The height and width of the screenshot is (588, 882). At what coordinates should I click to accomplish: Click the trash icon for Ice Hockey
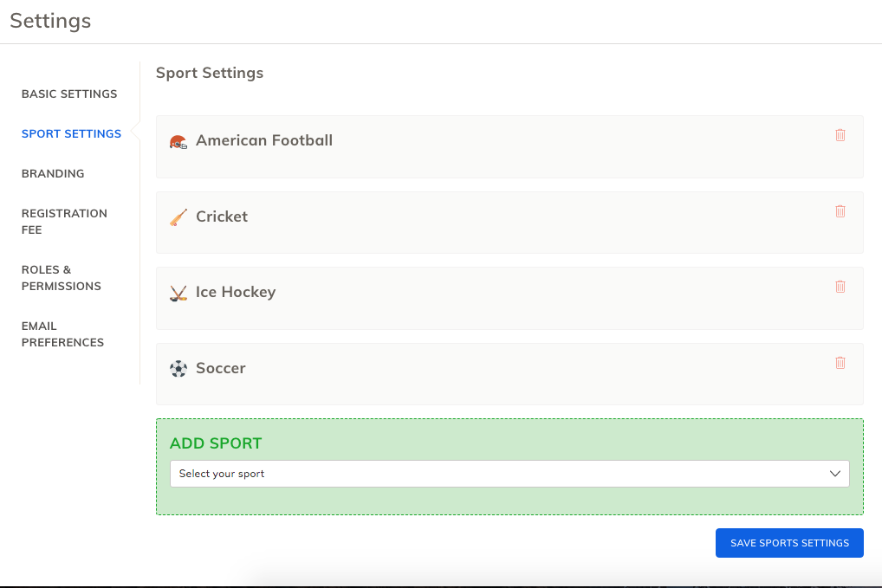[840, 287]
